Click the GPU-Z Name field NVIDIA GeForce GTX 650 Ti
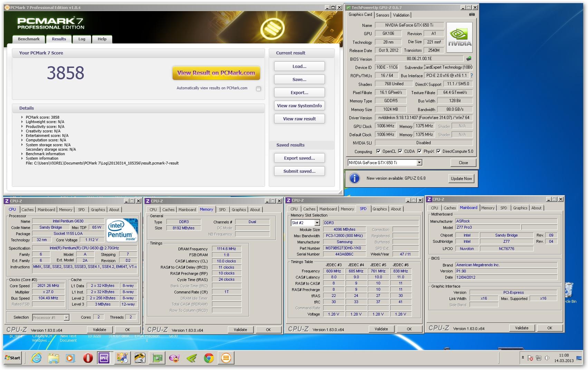Screen dimensions: 588x370 [409, 25]
